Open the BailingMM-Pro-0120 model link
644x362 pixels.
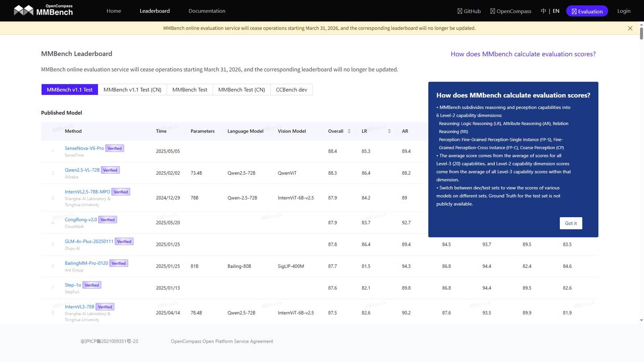(87, 263)
